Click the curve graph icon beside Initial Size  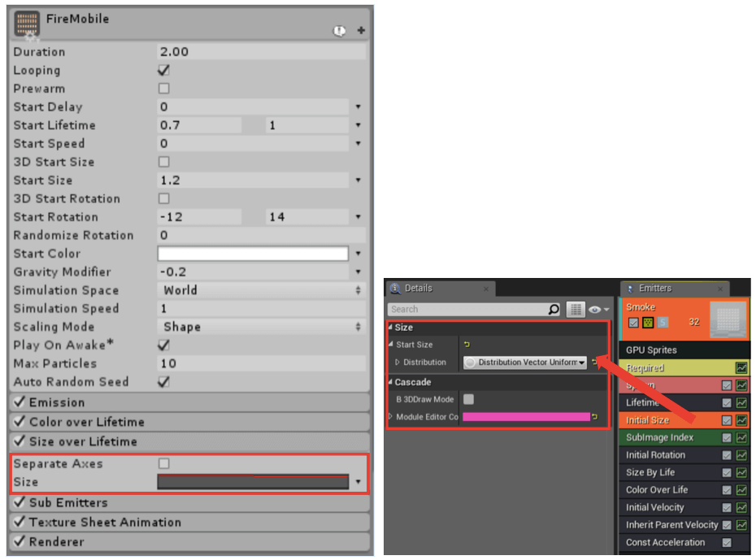tap(741, 420)
